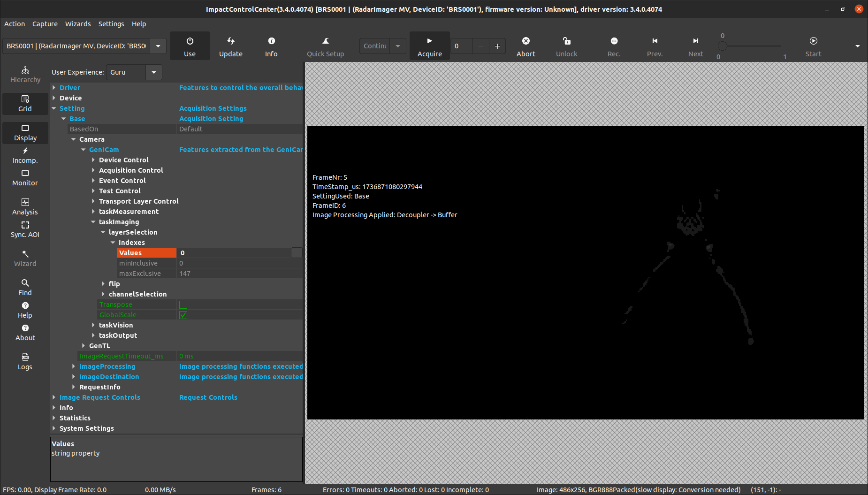Launch the Wizard from sidebar
Image resolution: width=868 pixels, height=495 pixels.
click(25, 258)
